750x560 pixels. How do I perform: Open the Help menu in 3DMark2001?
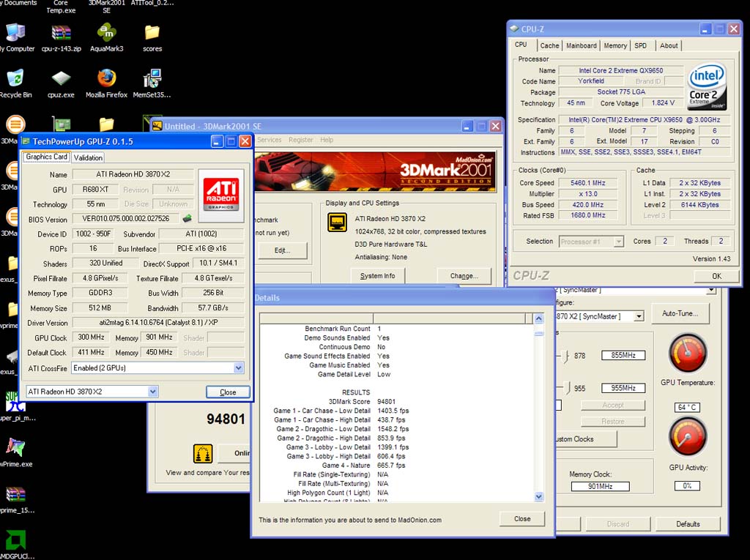(x=327, y=140)
